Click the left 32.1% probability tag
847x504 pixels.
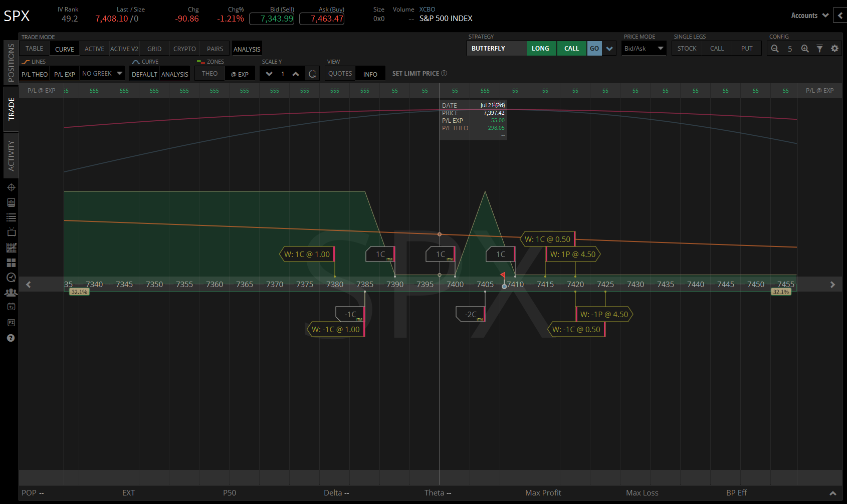coord(79,292)
